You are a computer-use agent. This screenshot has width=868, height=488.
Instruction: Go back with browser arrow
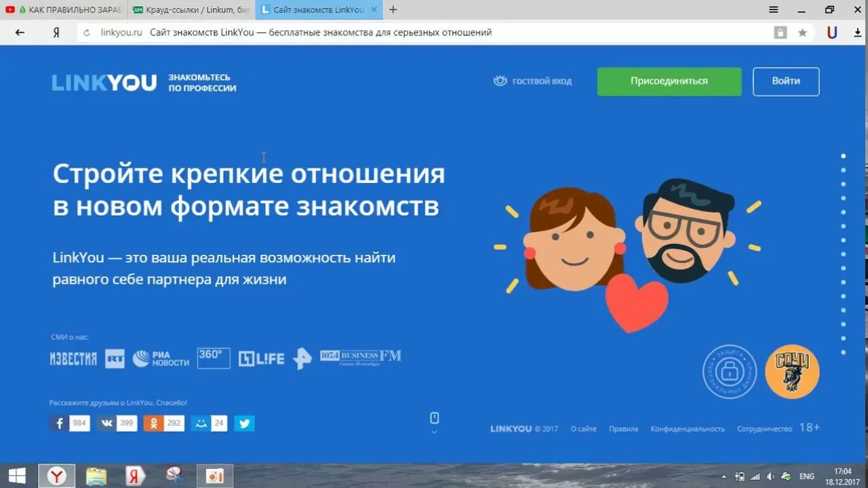[20, 33]
